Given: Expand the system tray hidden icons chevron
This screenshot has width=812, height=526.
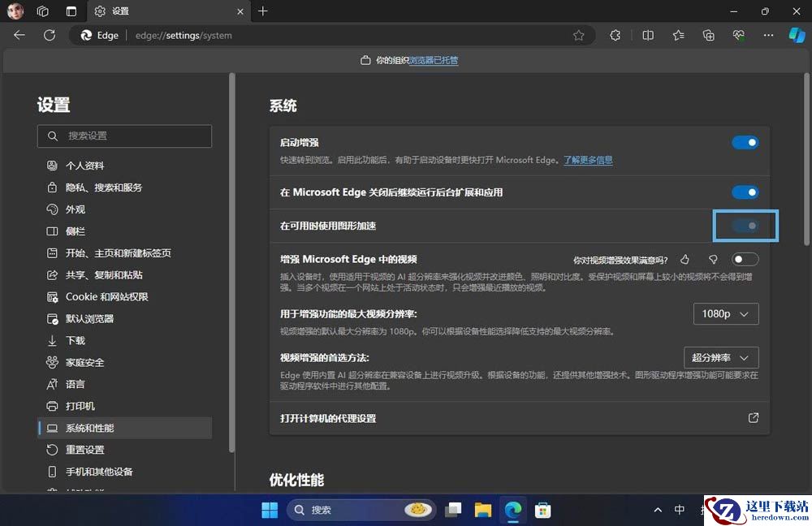Looking at the screenshot, I should point(658,510).
